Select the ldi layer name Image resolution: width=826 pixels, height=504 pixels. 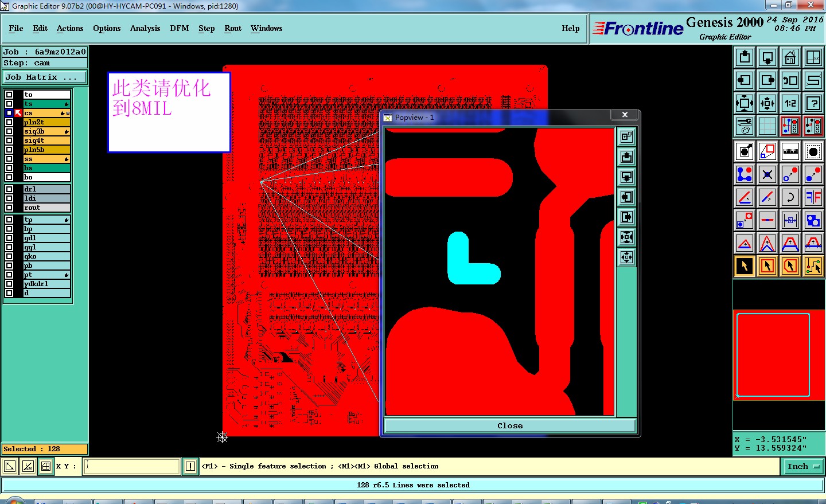pyautogui.click(x=46, y=198)
